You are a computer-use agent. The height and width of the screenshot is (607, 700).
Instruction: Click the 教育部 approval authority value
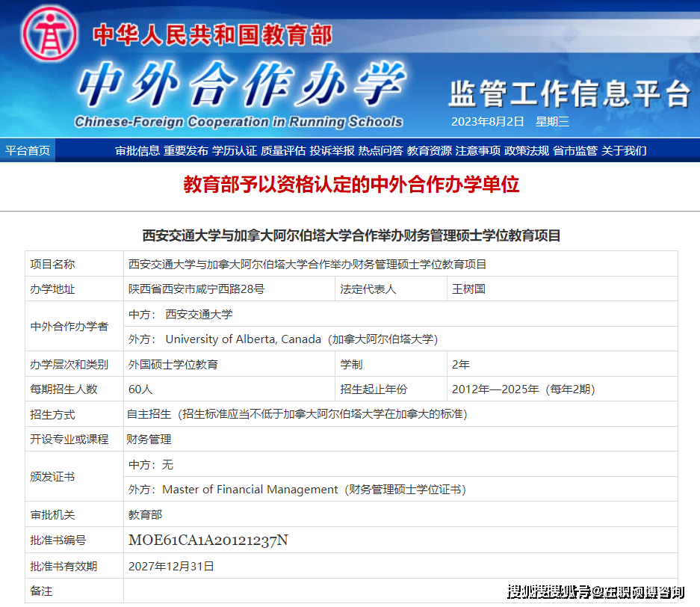pyautogui.click(x=145, y=514)
